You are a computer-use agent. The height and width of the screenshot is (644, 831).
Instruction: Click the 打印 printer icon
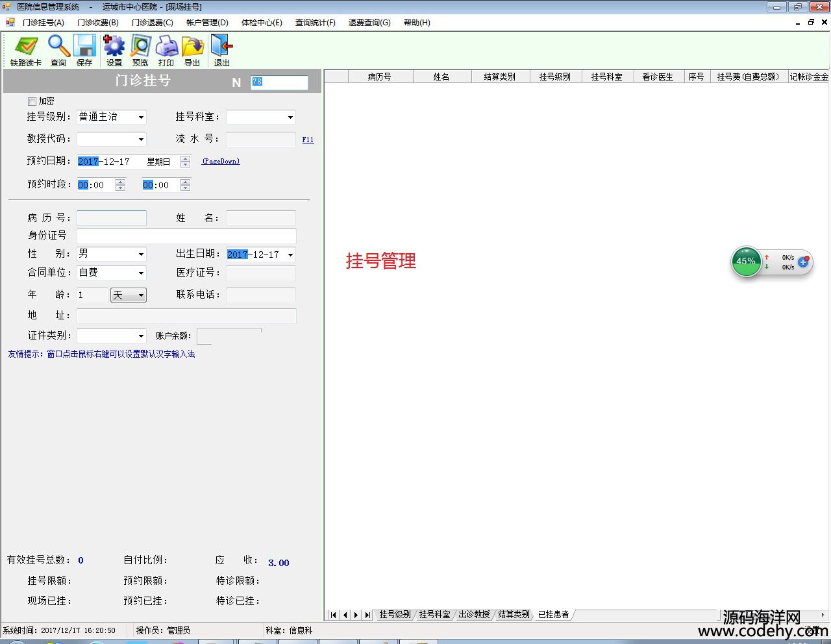coord(167,47)
